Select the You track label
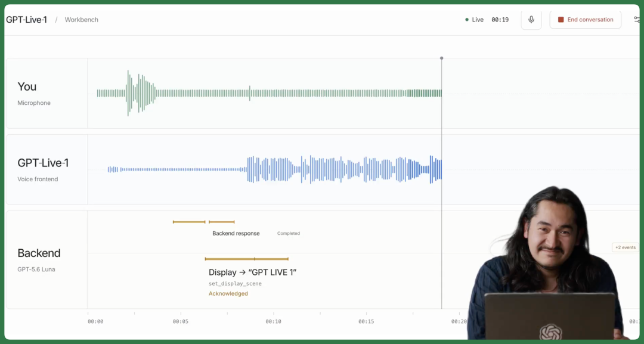Viewport: 644px width, 344px height. click(27, 86)
